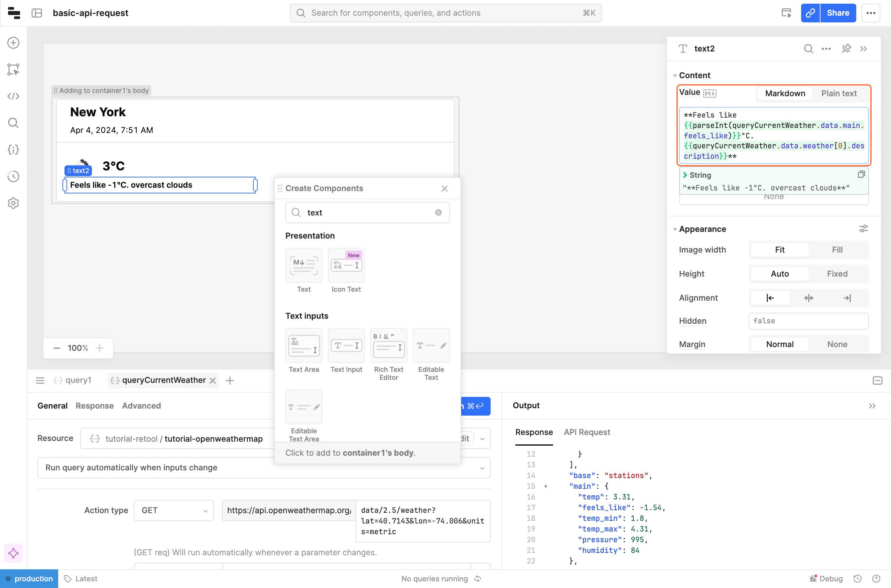Image resolution: width=891 pixels, height=588 pixels.
Task: Set Image width to Fill
Action: [x=837, y=250]
